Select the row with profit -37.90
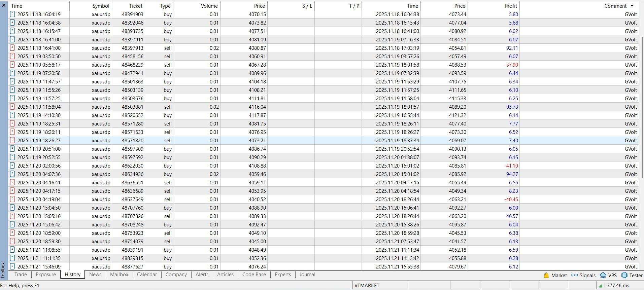644x290 pixels. [x=323, y=65]
